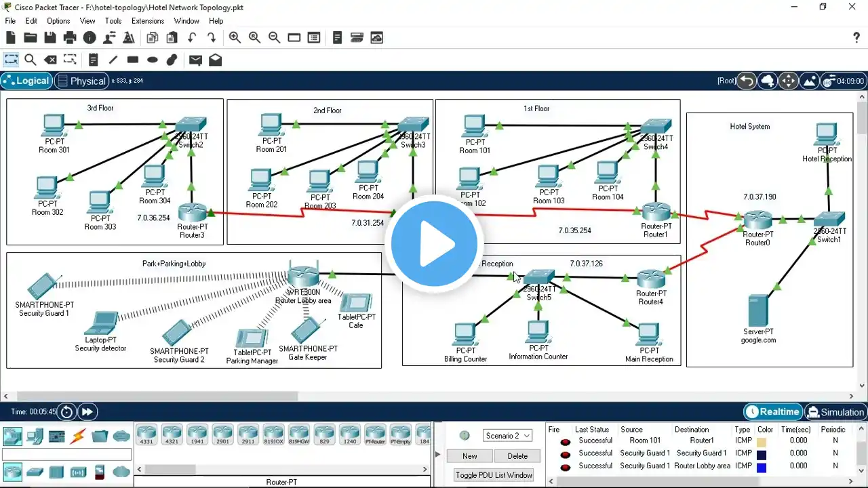Switch to Simulation mode
The image size is (868, 488).
coord(835,411)
